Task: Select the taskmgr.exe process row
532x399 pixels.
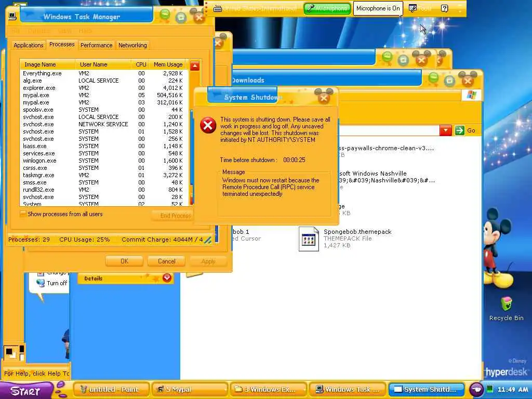Action: pos(103,175)
